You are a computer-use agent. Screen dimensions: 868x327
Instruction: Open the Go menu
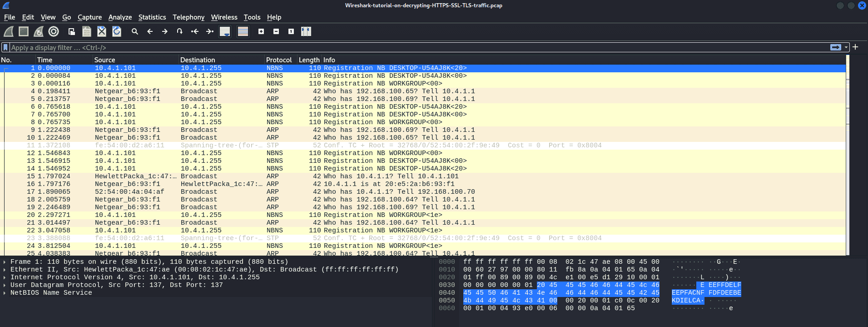click(67, 17)
